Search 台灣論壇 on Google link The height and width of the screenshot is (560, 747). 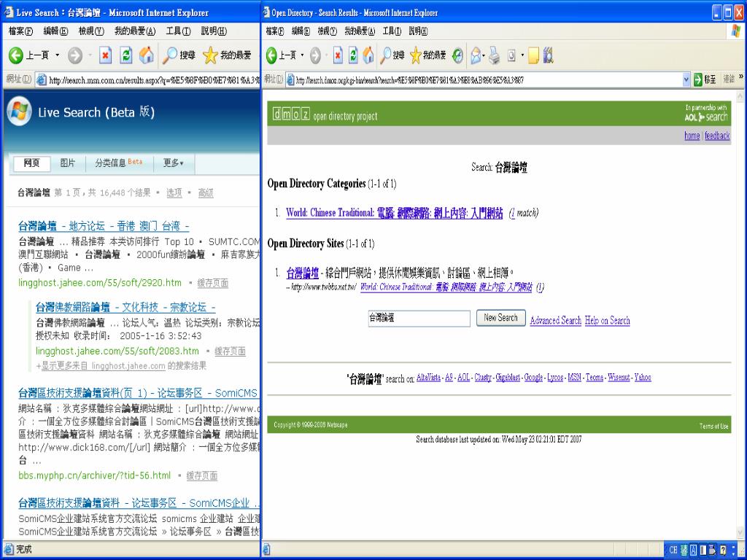coord(533,378)
